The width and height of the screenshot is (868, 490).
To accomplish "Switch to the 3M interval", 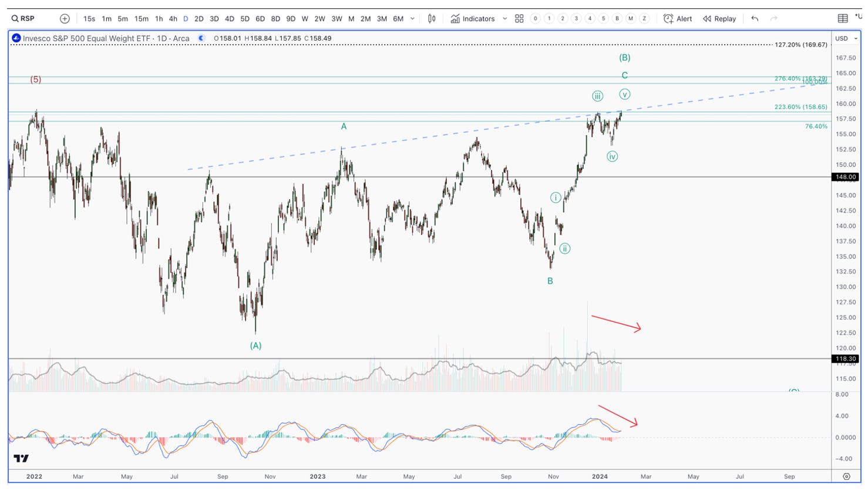I will pyautogui.click(x=382, y=19).
